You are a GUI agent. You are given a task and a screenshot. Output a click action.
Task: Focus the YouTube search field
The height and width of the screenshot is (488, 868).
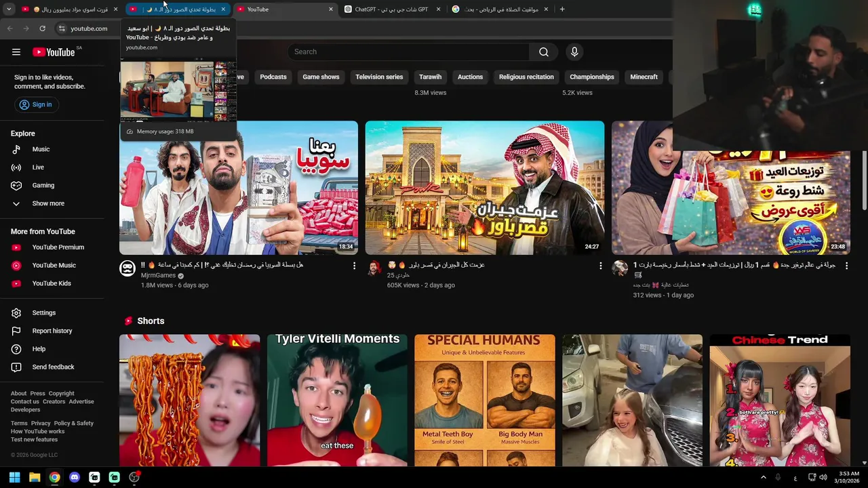409,52
